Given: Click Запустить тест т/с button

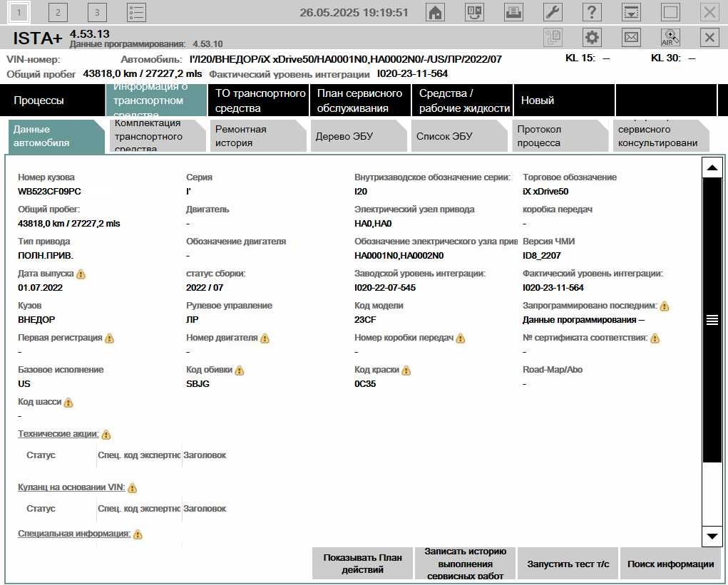Looking at the screenshot, I should point(568,564).
